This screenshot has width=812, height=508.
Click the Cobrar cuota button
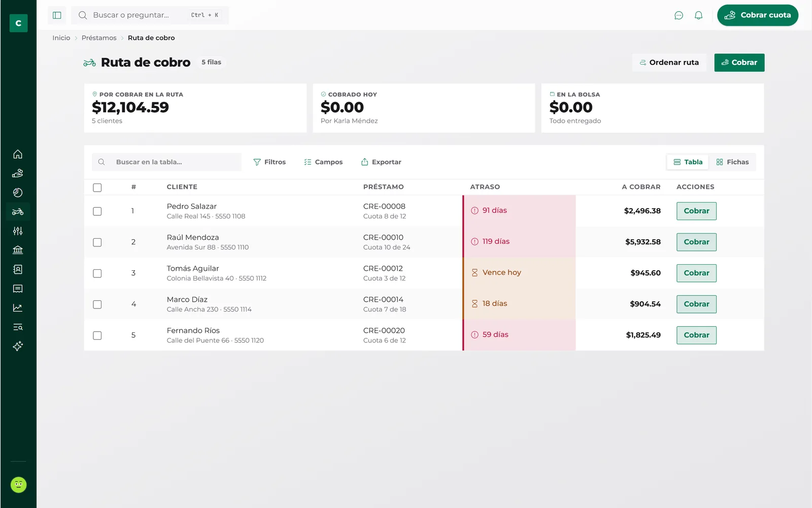click(x=758, y=15)
